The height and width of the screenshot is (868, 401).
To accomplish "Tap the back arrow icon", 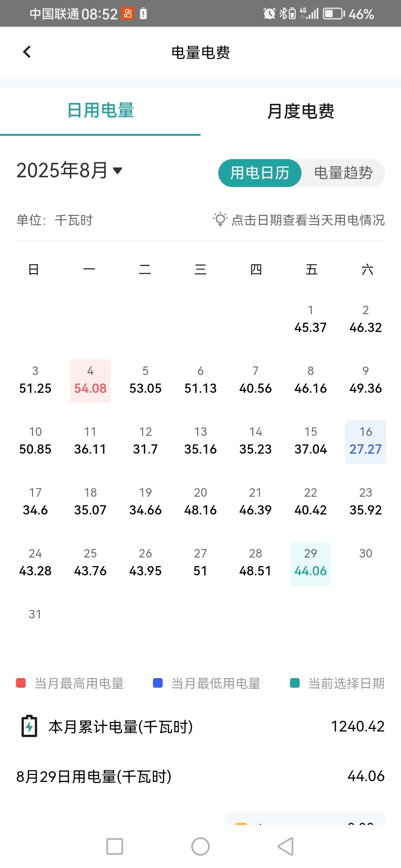I will coord(27,52).
